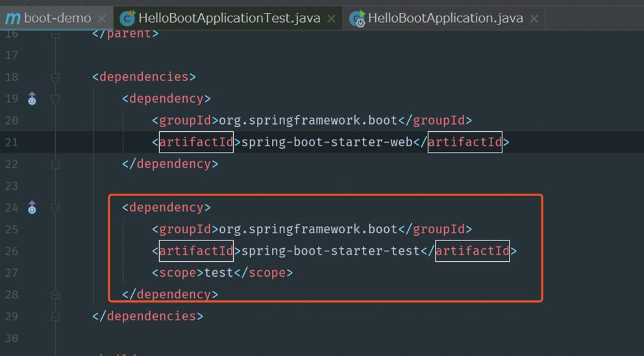Image resolution: width=644 pixels, height=356 pixels.
Task: Click the closing dependency tag on line 28
Action: pos(170,295)
